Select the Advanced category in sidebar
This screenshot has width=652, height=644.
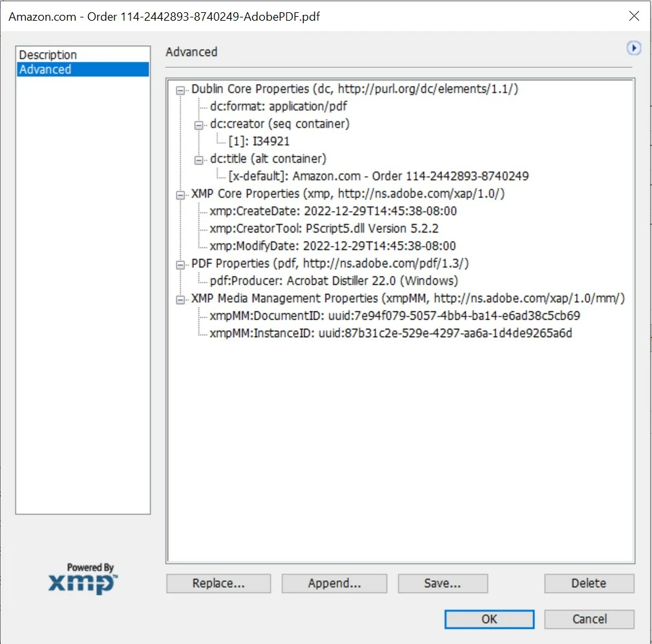click(x=83, y=69)
